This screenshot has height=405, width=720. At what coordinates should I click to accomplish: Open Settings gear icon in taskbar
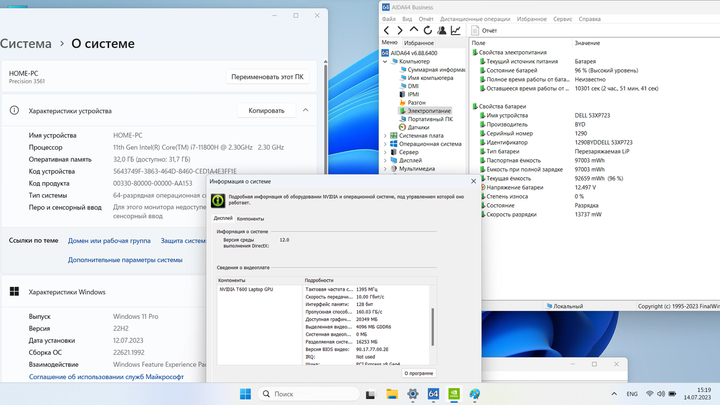coord(413,394)
